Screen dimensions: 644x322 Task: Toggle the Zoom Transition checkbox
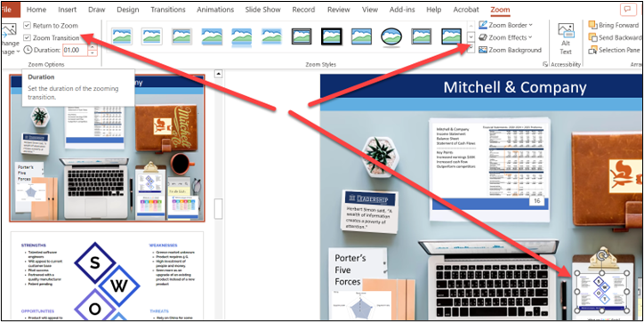27,37
